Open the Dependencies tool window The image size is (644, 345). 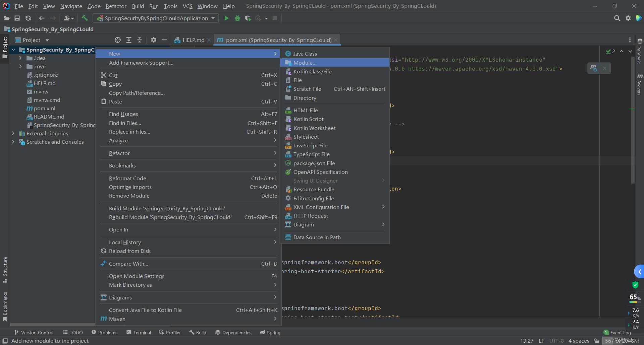[x=233, y=332]
